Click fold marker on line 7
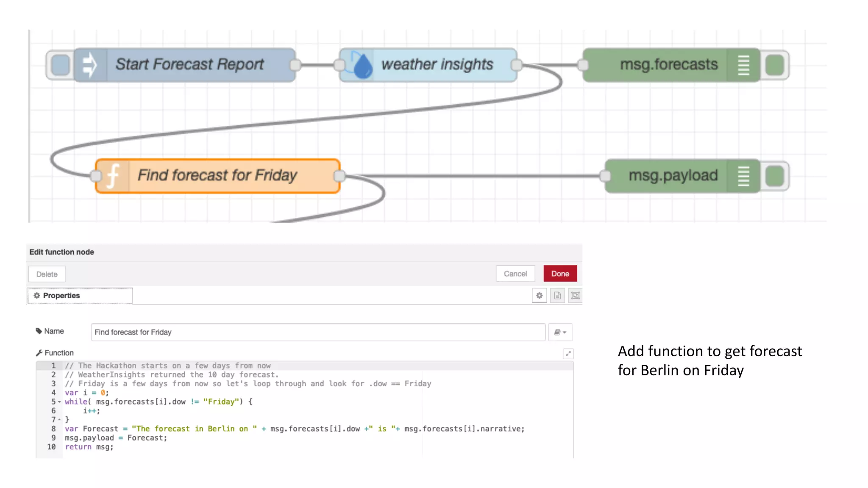The image size is (868, 488). point(59,420)
